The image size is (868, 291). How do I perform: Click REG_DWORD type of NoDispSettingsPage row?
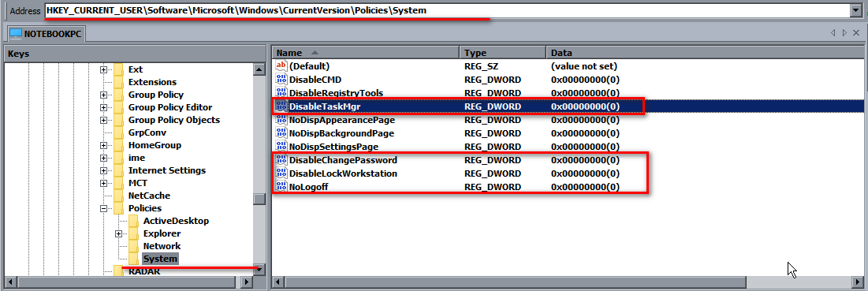(x=492, y=147)
